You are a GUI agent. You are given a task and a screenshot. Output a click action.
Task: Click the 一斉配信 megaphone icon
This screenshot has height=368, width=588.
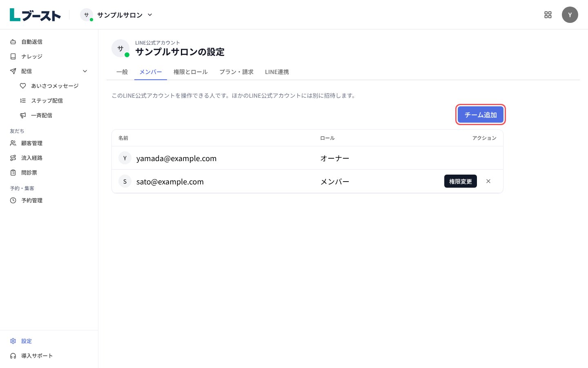(x=23, y=115)
